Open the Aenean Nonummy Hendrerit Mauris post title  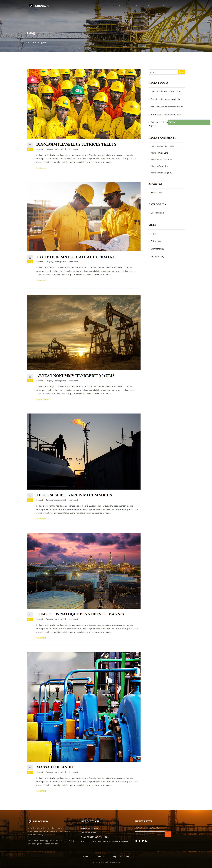pyautogui.click(x=75, y=376)
